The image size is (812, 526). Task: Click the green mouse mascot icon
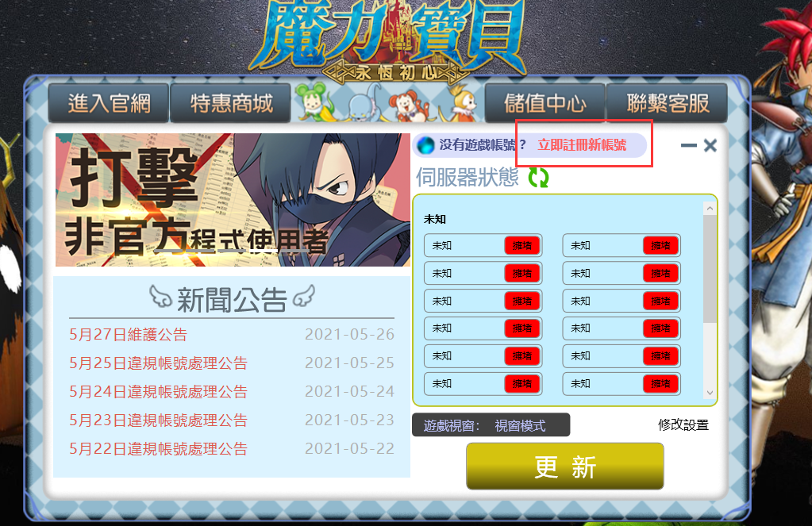pos(314,101)
